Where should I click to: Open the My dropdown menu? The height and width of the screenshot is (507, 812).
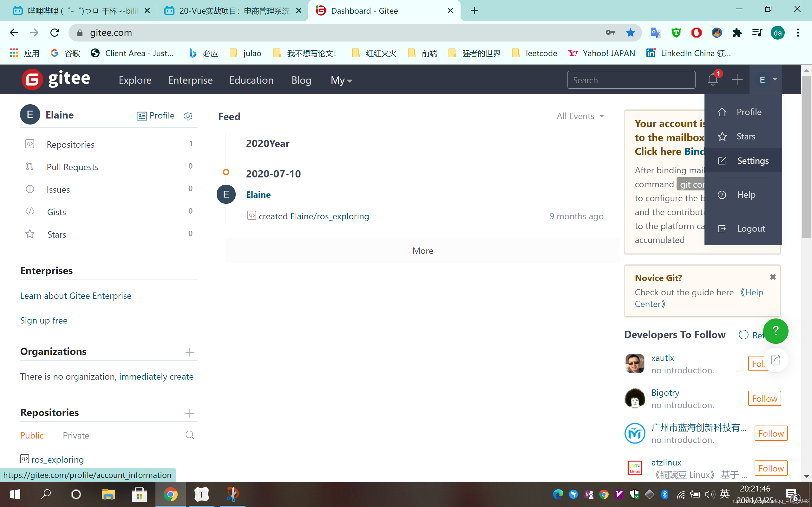(x=341, y=80)
